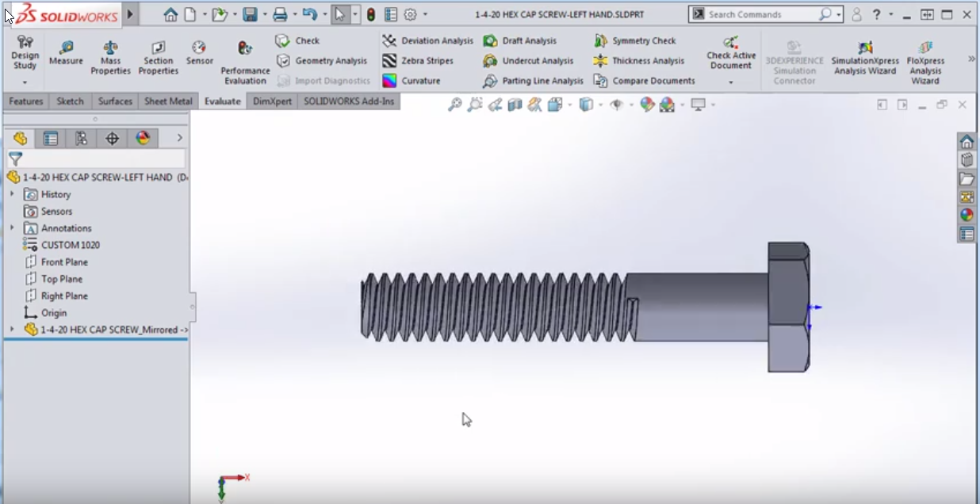Viewport: 980px width, 504px height.
Task: Click the Sensor tool
Action: pos(200,54)
